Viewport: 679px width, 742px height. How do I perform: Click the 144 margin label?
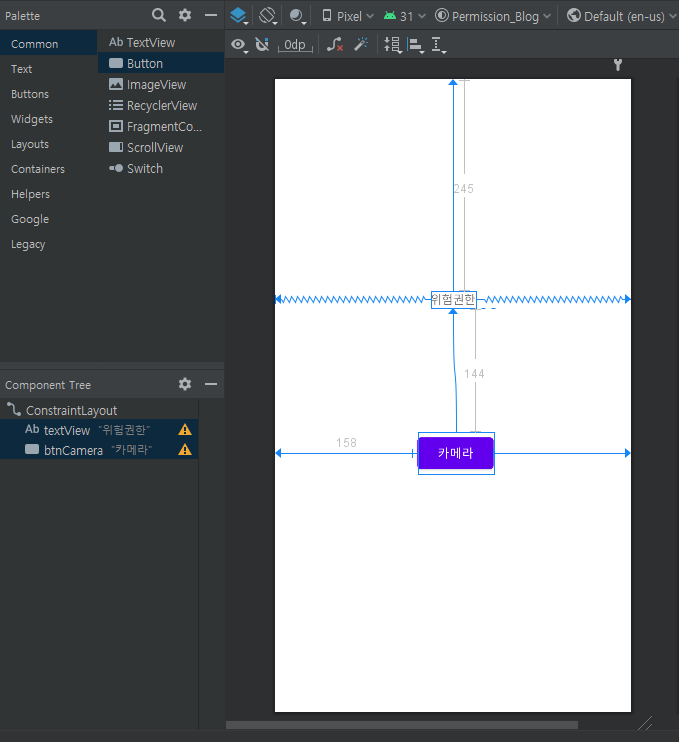[x=474, y=374]
